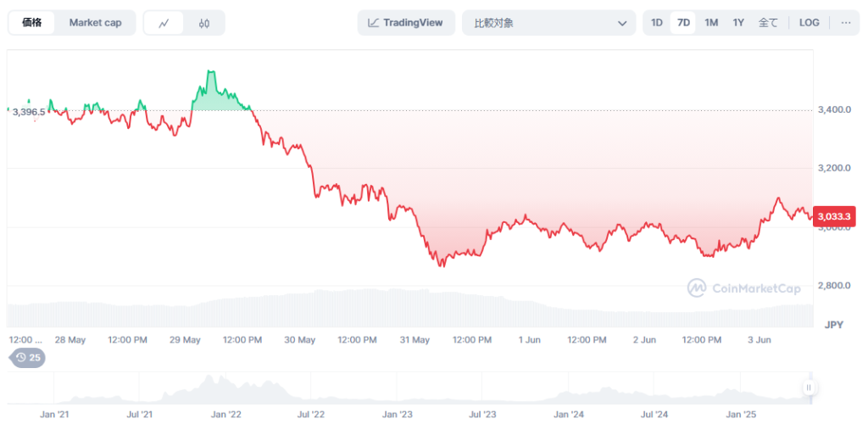
Task: Select the Market cap tab
Action: coord(95,23)
